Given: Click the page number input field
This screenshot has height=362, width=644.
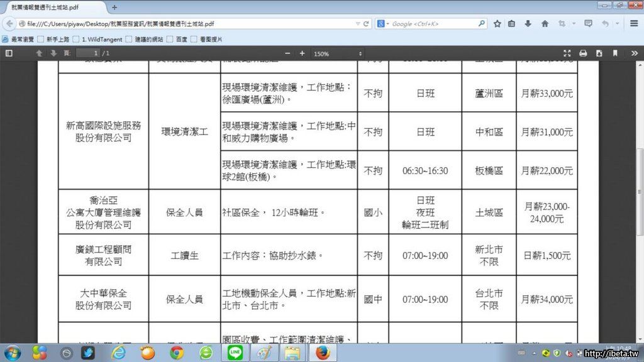Looking at the screenshot, I should pyautogui.click(x=87, y=53).
